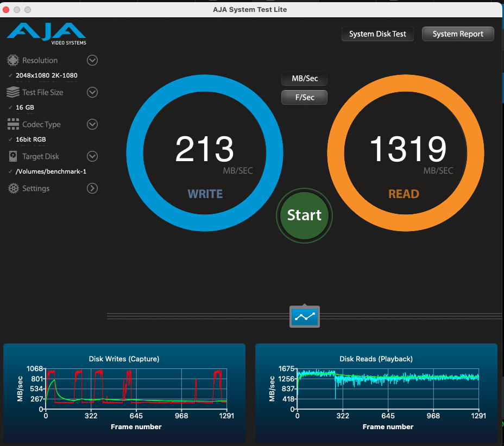Screen dimensions: 504x446
Task: Open the System Report tab
Action: (x=458, y=34)
